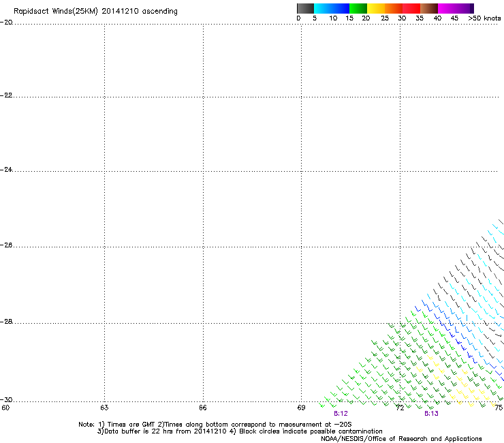Click the latitude label -20
Screen dimensions: 504x443
coord(6,22)
